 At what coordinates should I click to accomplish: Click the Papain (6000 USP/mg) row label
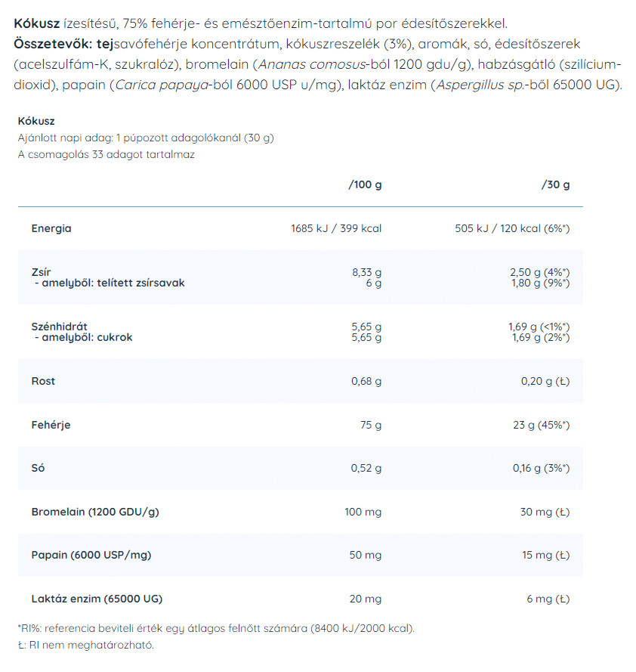click(x=91, y=556)
